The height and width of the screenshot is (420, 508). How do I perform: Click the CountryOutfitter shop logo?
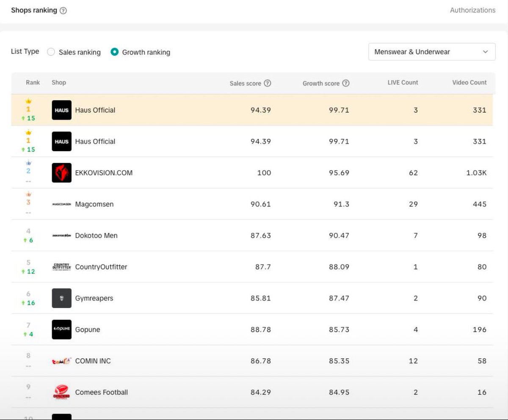pos(62,267)
